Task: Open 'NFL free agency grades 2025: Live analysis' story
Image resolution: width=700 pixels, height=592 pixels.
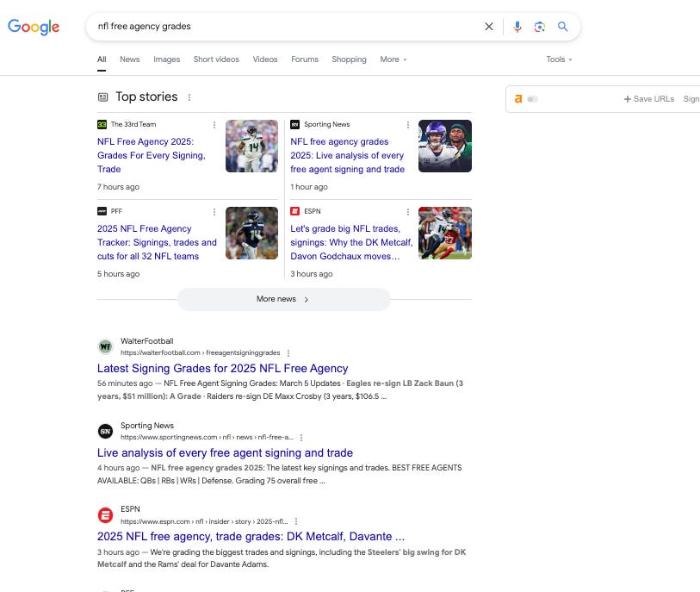Action: click(x=347, y=155)
